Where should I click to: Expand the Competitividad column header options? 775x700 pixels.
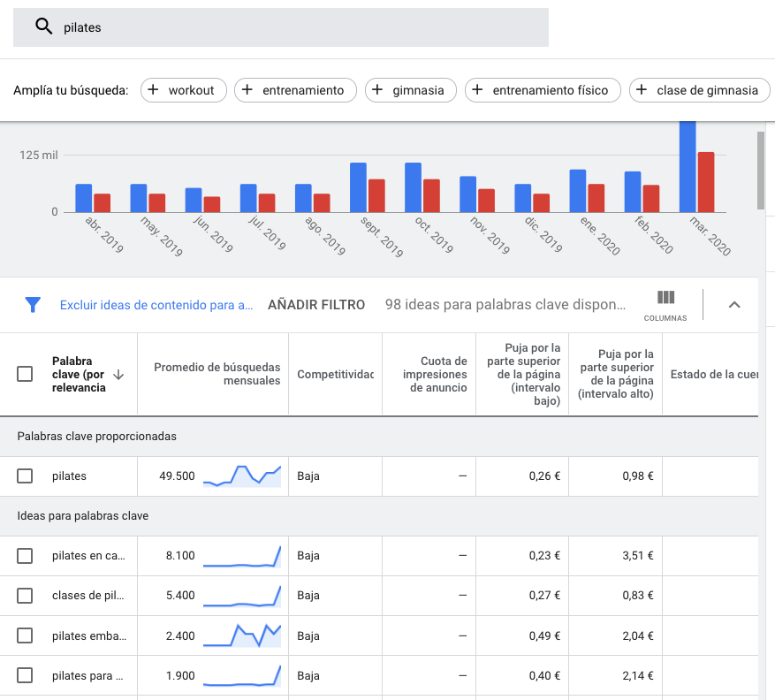335,373
